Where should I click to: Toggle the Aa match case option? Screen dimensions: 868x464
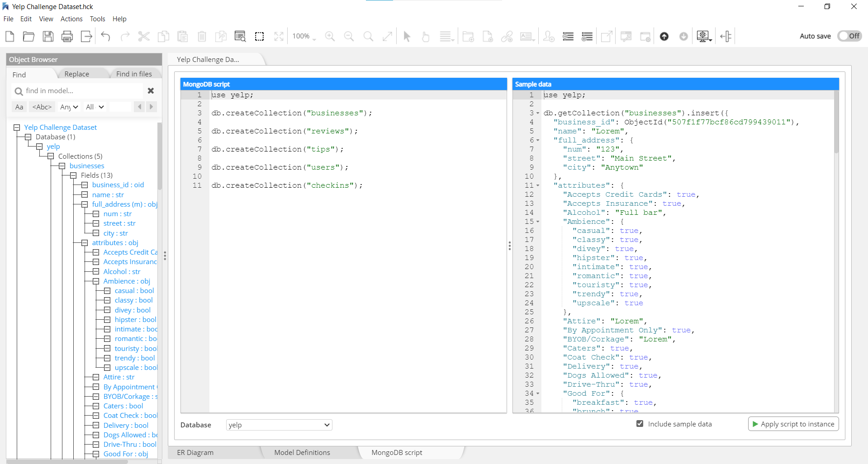point(19,107)
